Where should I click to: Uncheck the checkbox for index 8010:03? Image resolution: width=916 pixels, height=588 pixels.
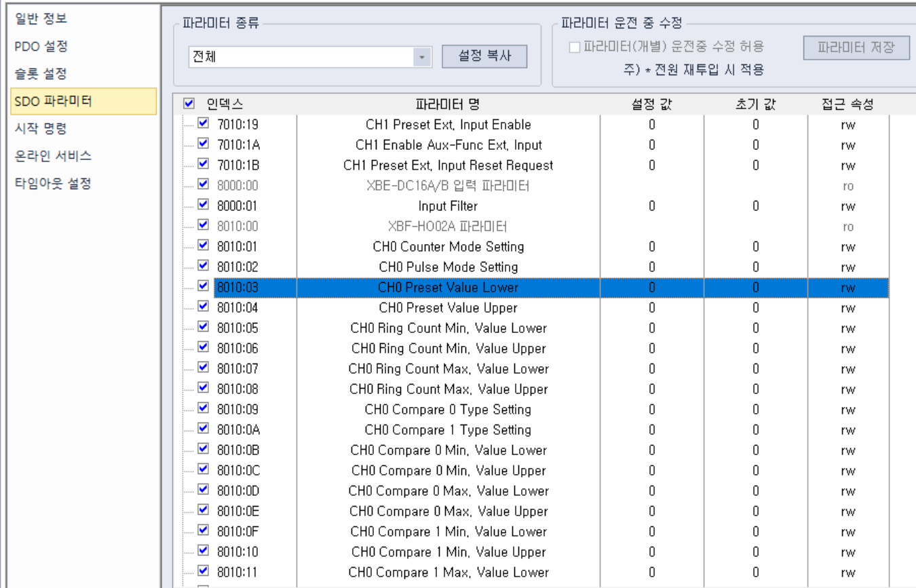[203, 286]
